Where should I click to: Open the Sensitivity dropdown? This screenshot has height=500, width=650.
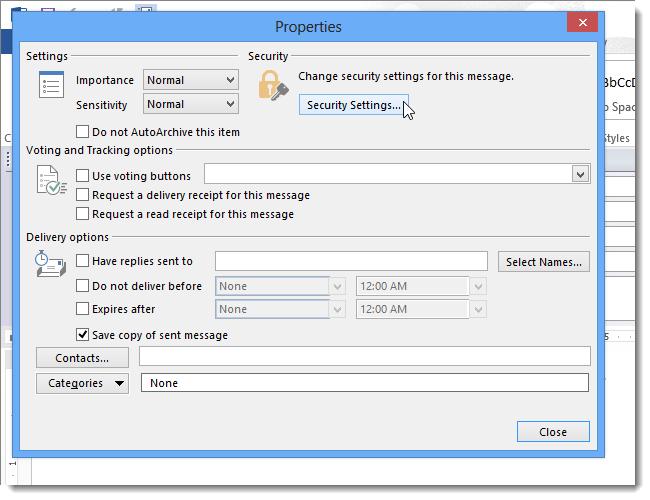point(191,104)
